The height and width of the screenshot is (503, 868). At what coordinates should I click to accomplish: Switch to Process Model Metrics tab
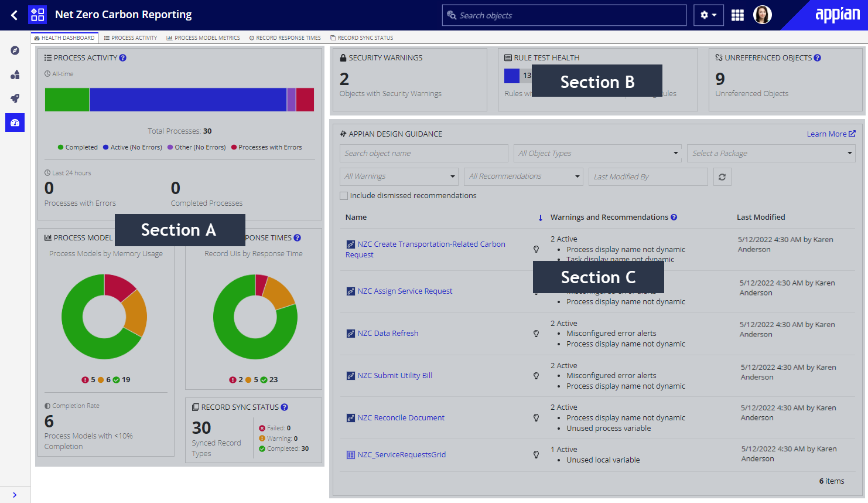pyautogui.click(x=203, y=38)
